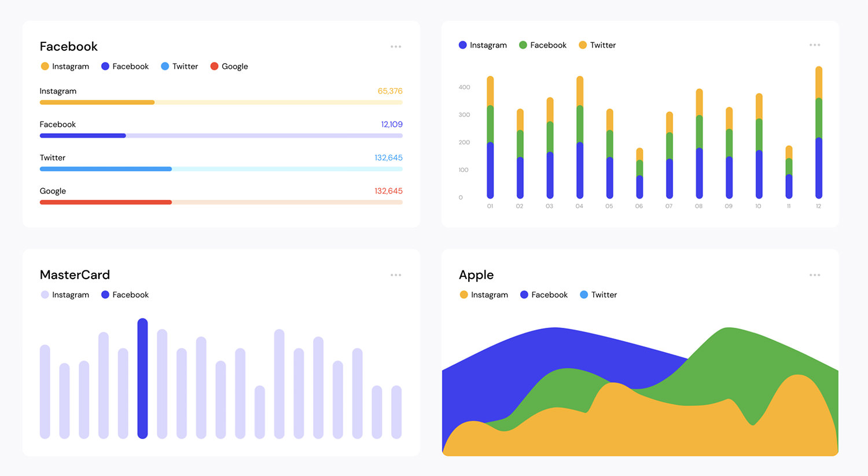Select the 12 stacked bar
The image size is (868, 476).
coord(819,132)
